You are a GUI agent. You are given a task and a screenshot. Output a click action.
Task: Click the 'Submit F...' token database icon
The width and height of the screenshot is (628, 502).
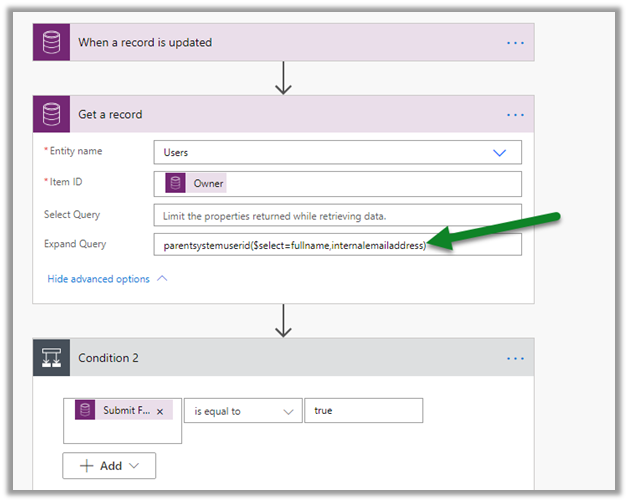[x=85, y=411]
